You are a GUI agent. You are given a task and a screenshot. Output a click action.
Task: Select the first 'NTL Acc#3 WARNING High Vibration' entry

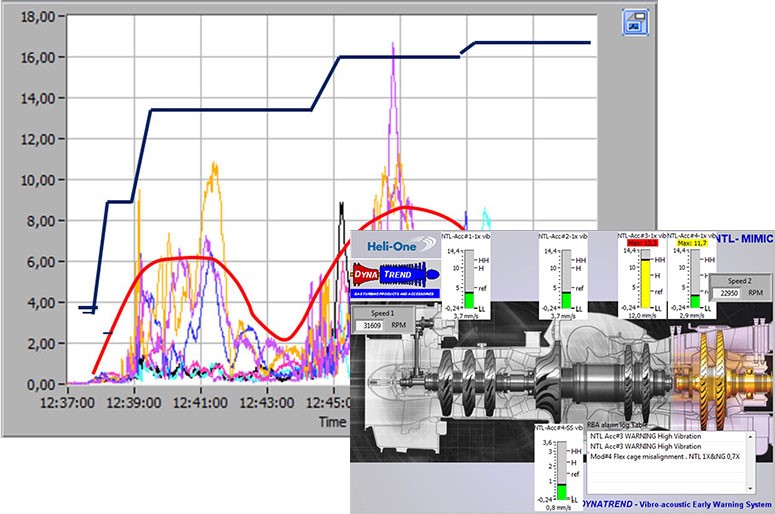(x=645, y=436)
